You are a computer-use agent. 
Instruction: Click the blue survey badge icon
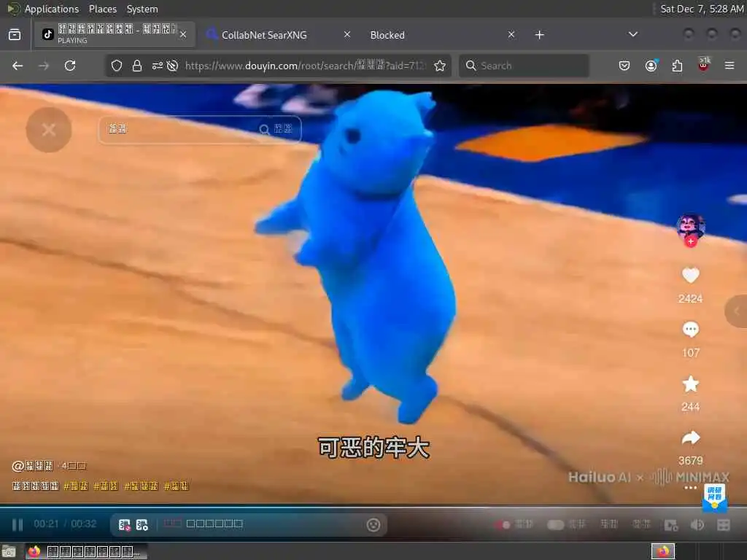coord(715,497)
